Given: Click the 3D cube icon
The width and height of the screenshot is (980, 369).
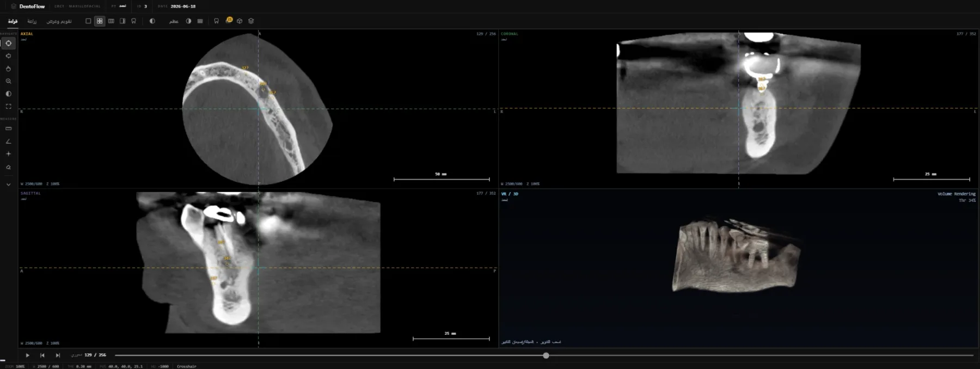Looking at the screenshot, I should [x=240, y=21].
